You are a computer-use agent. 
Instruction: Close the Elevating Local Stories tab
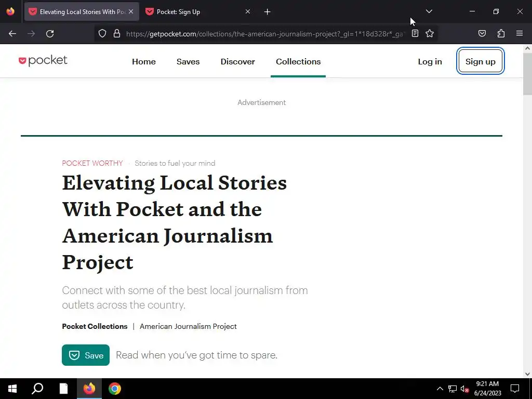131,11
